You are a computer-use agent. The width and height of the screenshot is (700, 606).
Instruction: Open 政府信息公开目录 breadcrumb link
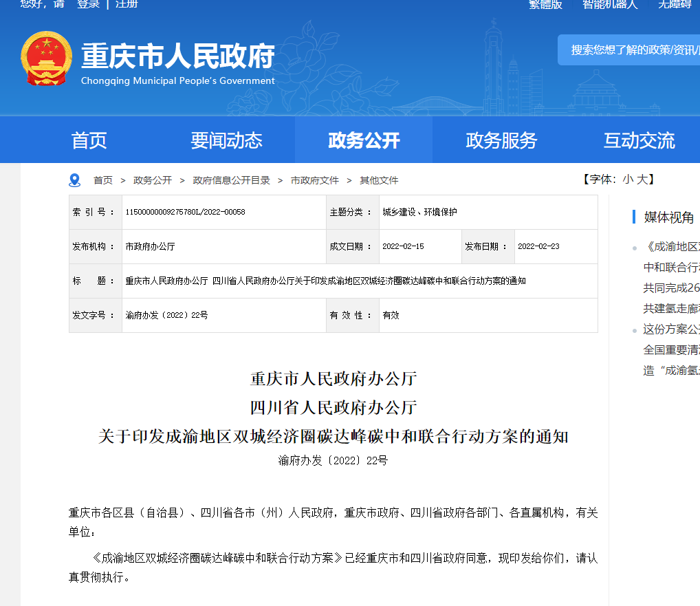tap(231, 180)
